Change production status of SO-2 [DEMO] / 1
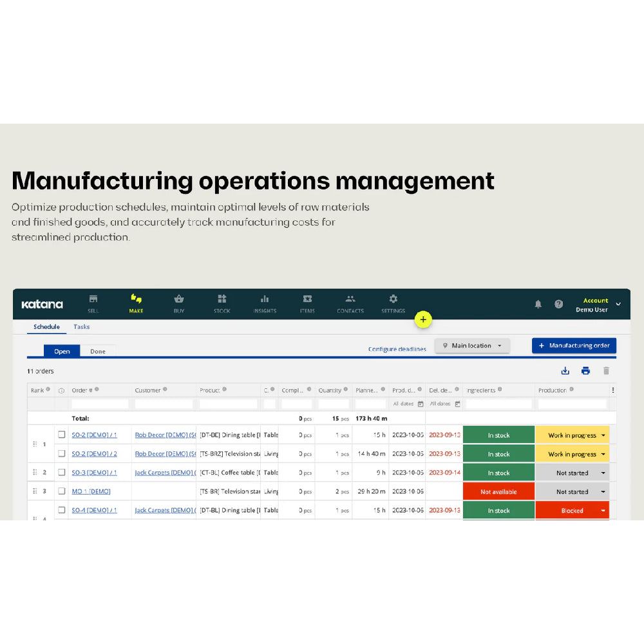 tap(572, 435)
